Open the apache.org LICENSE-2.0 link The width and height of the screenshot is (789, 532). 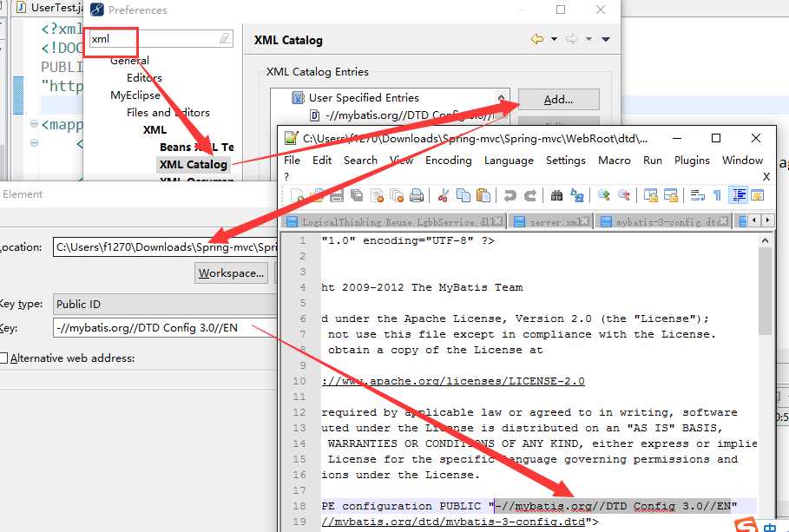(x=453, y=381)
